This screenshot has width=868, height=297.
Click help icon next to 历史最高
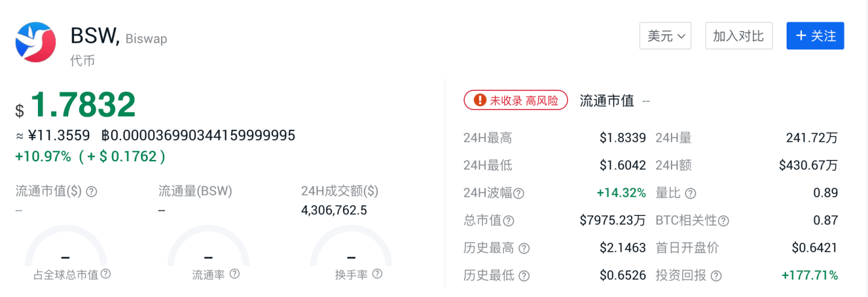pos(524,248)
